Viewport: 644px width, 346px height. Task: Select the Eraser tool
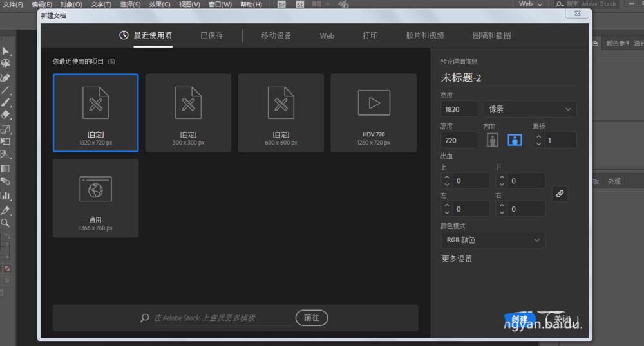[x=5, y=114]
